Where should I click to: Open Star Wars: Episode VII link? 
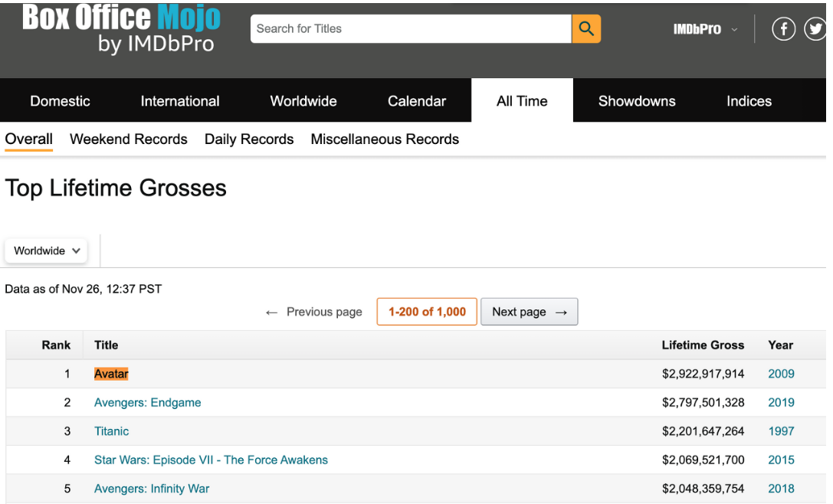[x=211, y=460]
